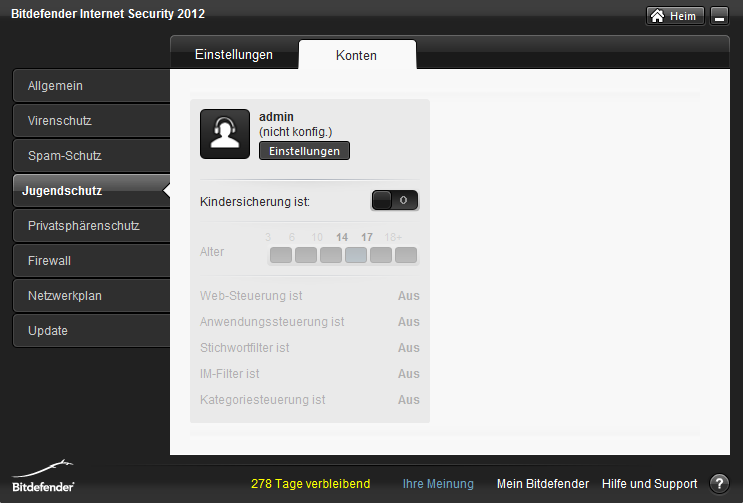Select the Jugendschutz section
Viewport: 743px width, 503px height.
tap(91, 191)
